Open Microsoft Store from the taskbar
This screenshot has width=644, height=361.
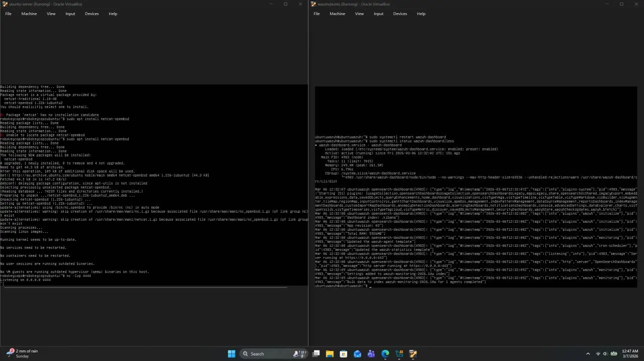344,353
